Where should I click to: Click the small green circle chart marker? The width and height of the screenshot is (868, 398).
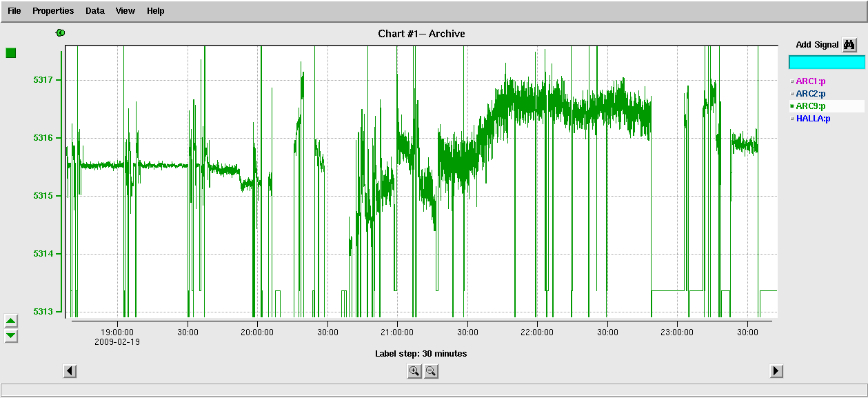[x=61, y=32]
